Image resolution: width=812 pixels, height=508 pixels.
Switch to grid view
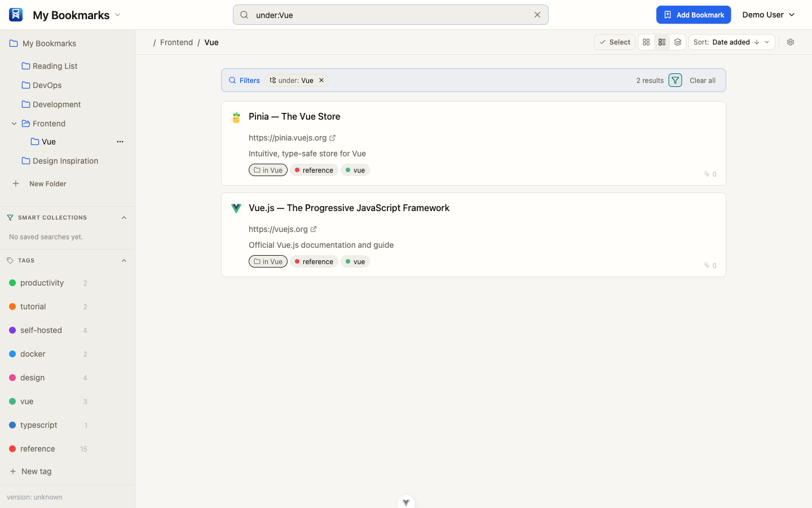646,42
